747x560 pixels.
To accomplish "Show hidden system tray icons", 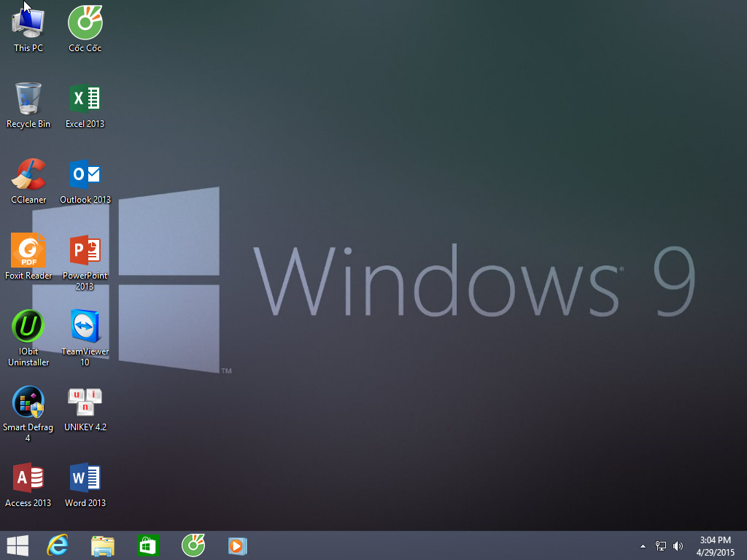I will click(x=643, y=546).
